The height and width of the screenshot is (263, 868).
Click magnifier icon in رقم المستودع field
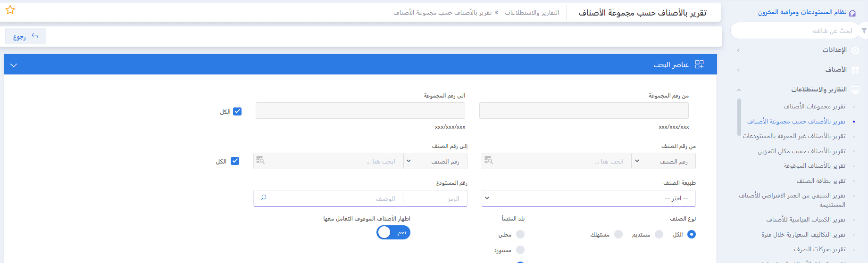coord(263,198)
